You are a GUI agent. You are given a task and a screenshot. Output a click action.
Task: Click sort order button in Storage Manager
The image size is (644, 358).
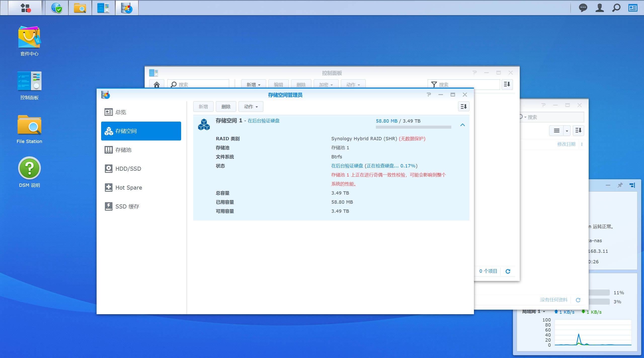[x=464, y=106]
